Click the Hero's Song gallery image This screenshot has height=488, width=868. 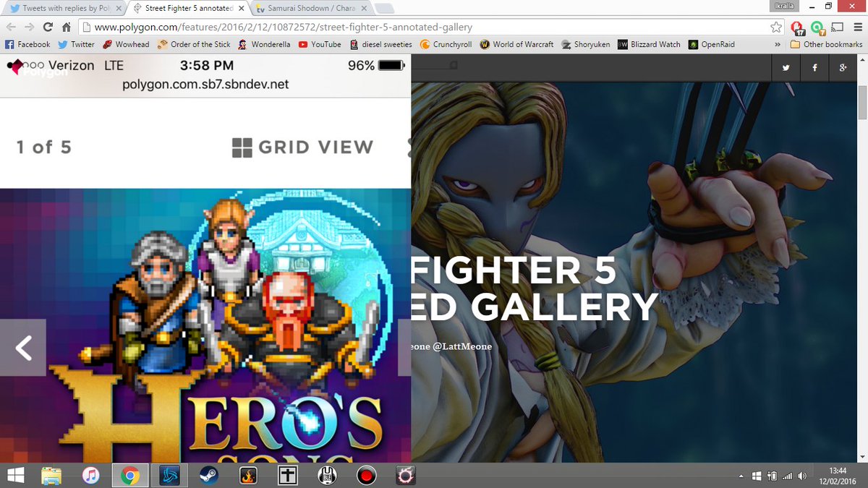pyautogui.click(x=205, y=325)
